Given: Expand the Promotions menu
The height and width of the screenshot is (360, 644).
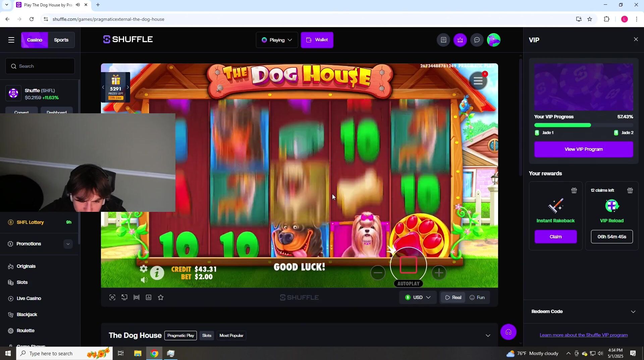Looking at the screenshot, I should [40, 244].
